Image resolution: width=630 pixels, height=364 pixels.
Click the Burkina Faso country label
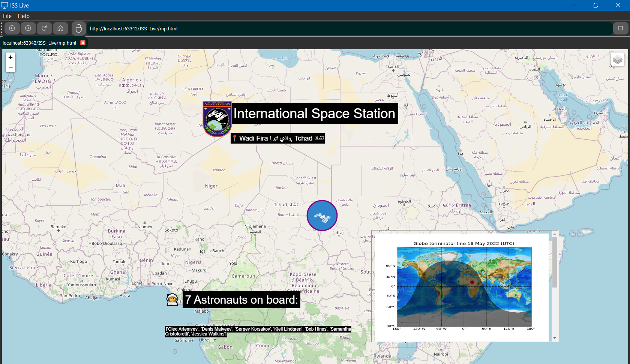117,234
